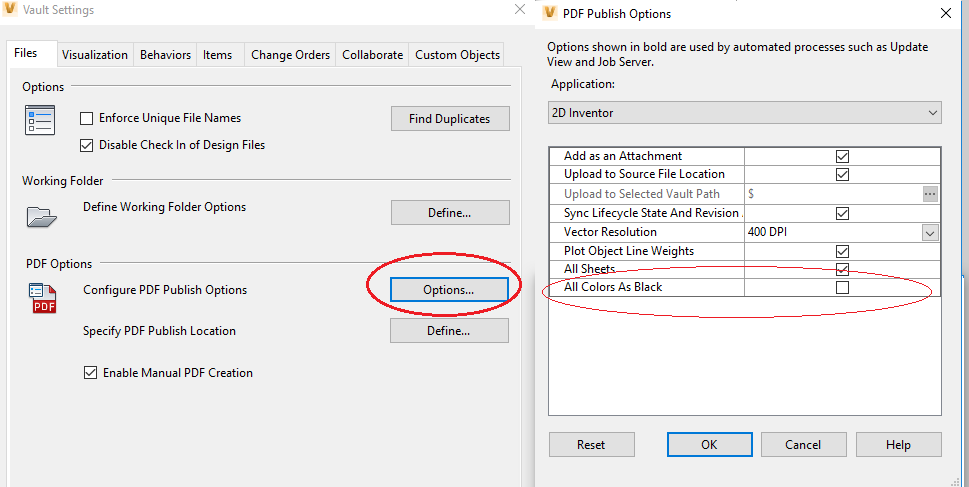Select the Custom Objects tab

click(457, 55)
